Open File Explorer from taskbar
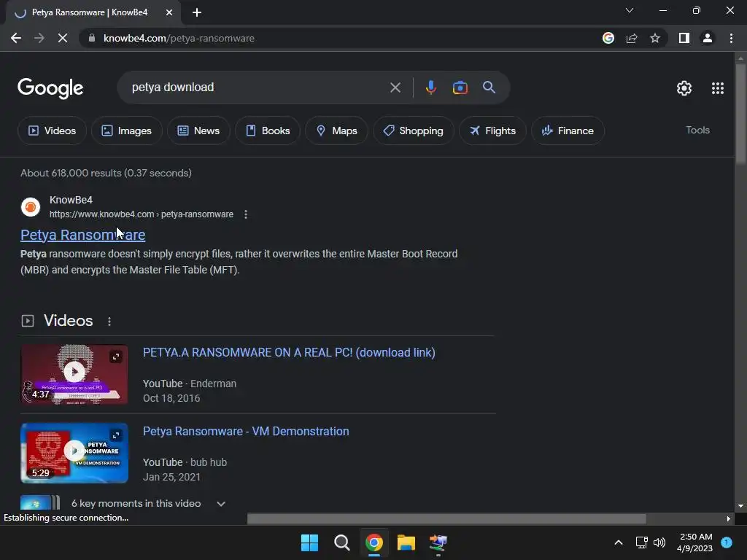 point(406,542)
